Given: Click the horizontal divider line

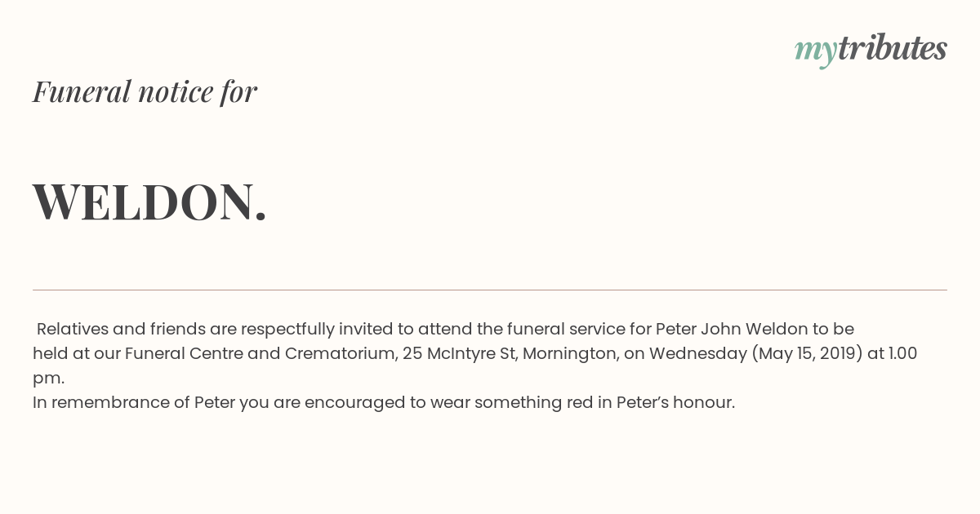Looking at the screenshot, I should pyautogui.click(x=490, y=290).
